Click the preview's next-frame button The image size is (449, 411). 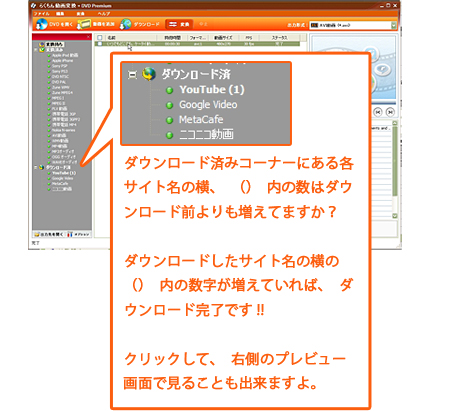390,112
